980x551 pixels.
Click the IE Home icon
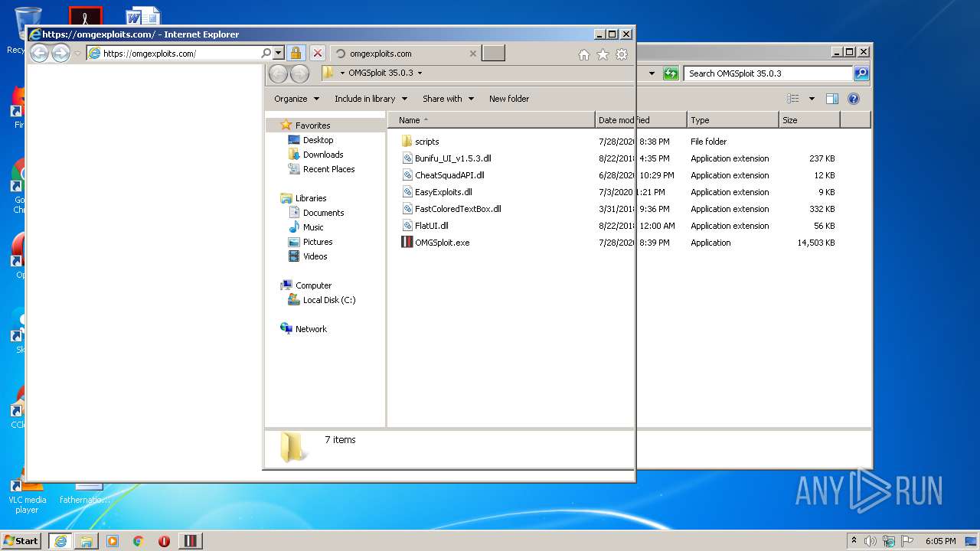584,54
